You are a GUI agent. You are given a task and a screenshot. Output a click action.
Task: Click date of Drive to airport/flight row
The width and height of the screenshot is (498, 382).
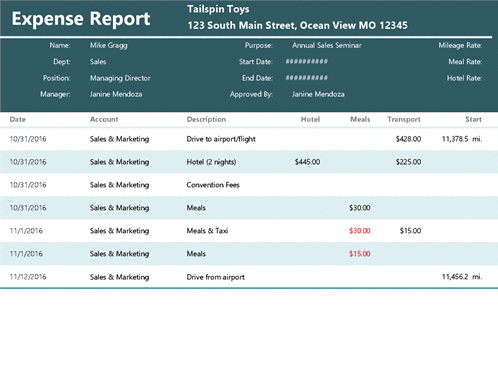[28, 139]
